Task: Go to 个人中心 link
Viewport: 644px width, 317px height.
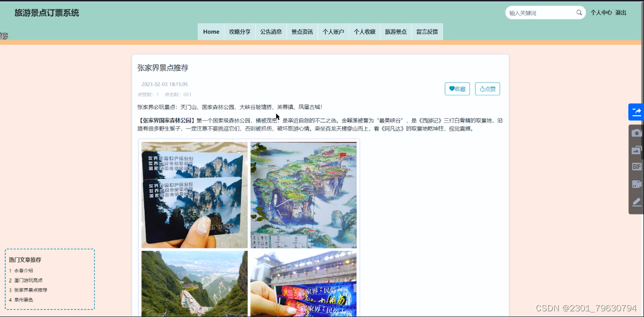Action: 601,13
